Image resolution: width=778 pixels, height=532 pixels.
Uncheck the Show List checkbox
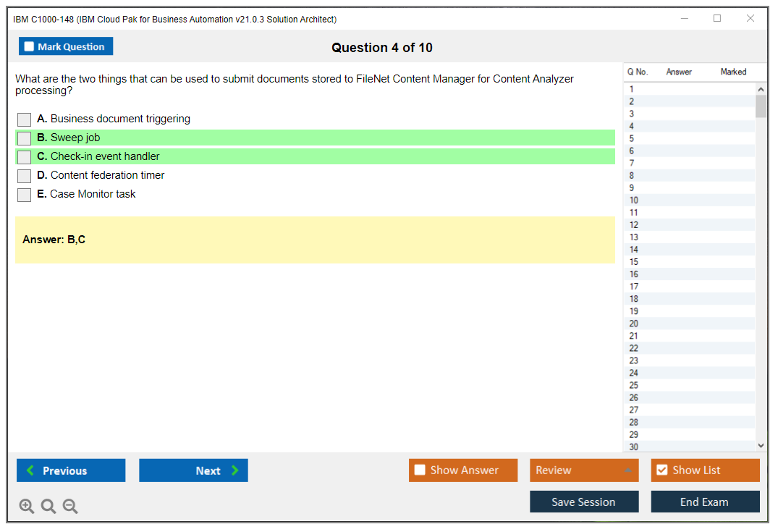click(x=661, y=470)
